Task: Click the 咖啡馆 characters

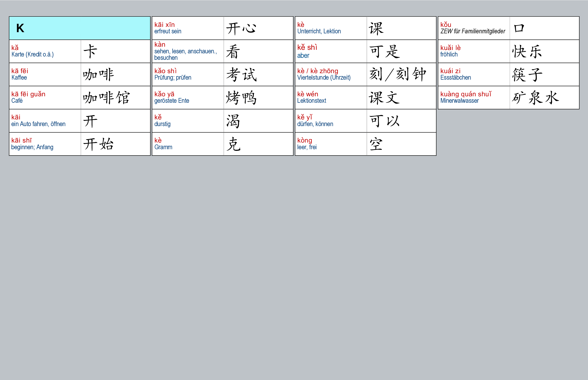Action: 106,97
